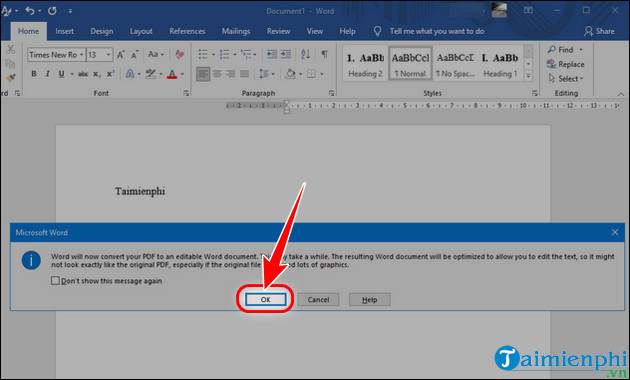Open the Home ribbon tab
Viewport: 630px width, 380px height.
[x=28, y=31]
